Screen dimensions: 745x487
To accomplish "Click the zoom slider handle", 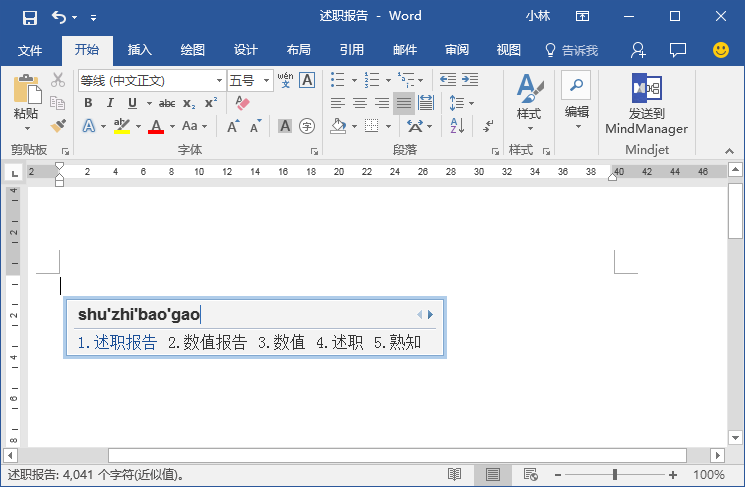I will click(x=615, y=474).
